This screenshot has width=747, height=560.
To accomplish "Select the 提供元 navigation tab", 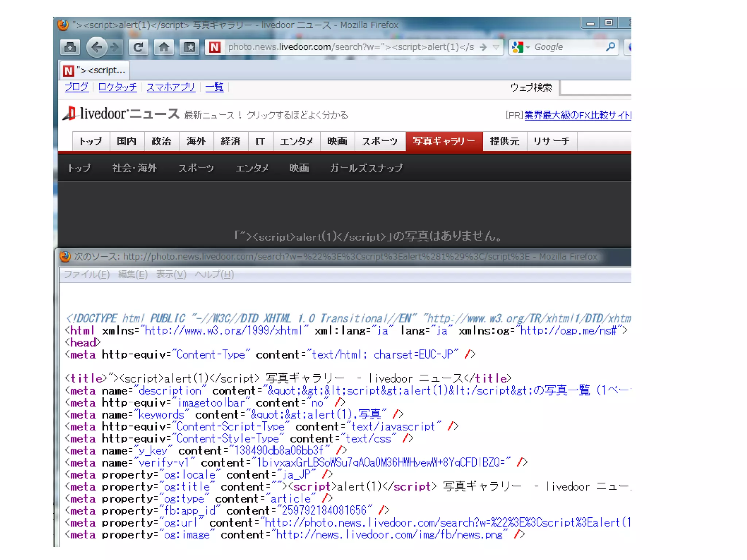I will point(504,141).
